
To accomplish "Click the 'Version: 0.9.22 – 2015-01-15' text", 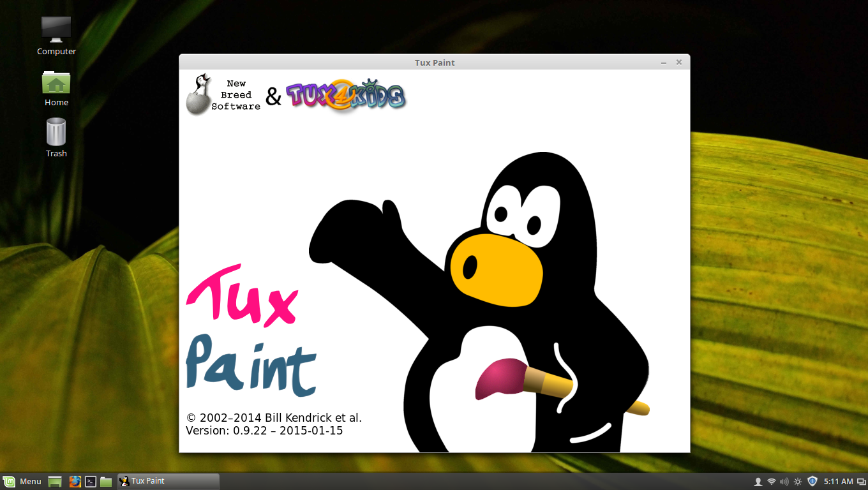I will (x=264, y=431).
